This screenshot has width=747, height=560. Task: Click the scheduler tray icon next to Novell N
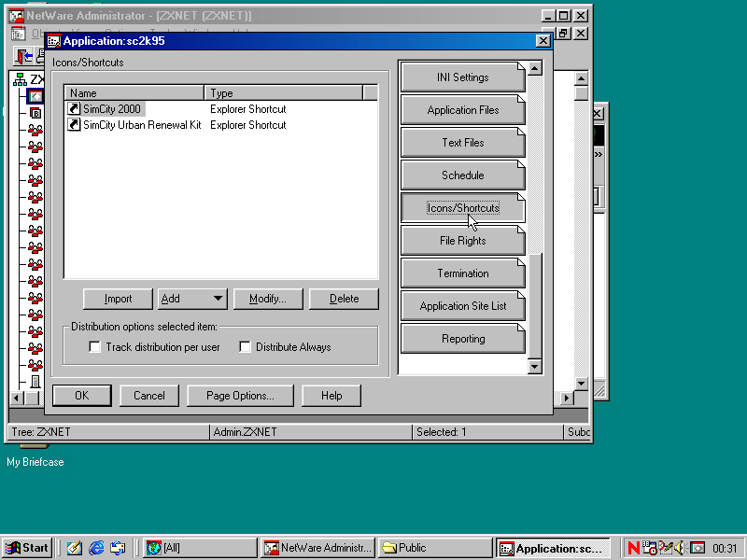pos(649,548)
